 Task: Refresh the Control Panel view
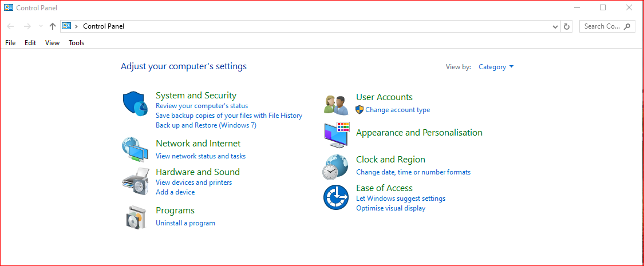[567, 26]
